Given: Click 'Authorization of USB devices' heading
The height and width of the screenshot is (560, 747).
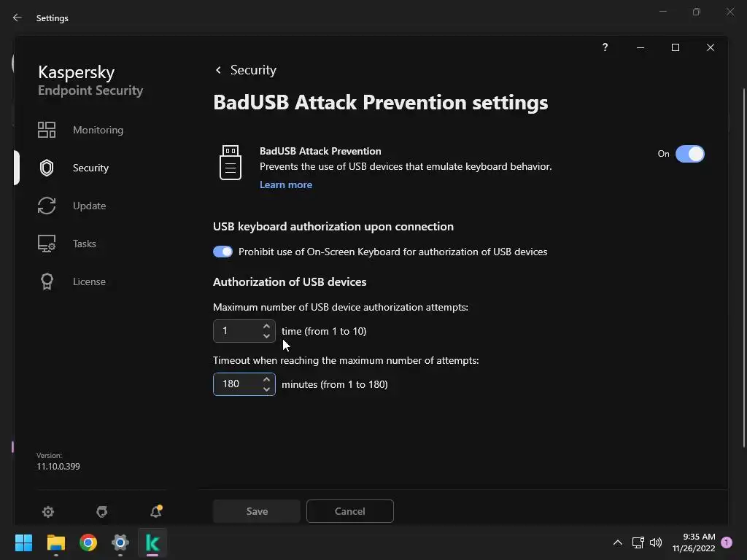Looking at the screenshot, I should 290,282.
